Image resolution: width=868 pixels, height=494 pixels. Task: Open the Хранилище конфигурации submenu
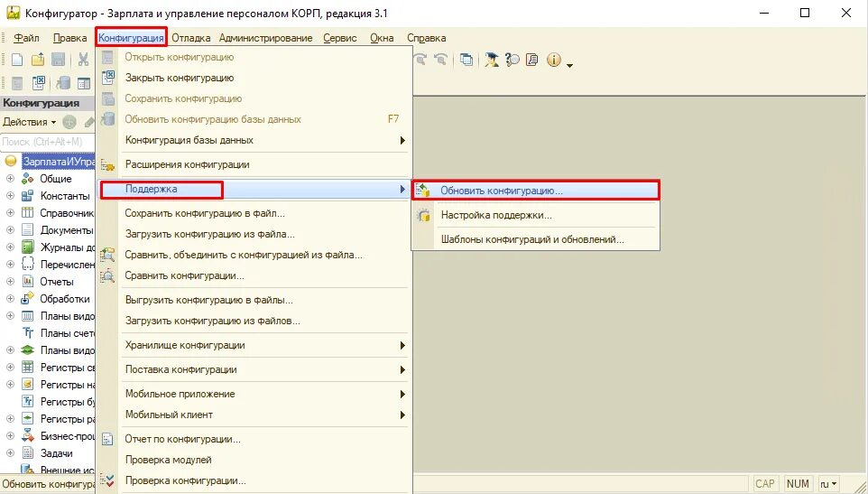coord(254,345)
